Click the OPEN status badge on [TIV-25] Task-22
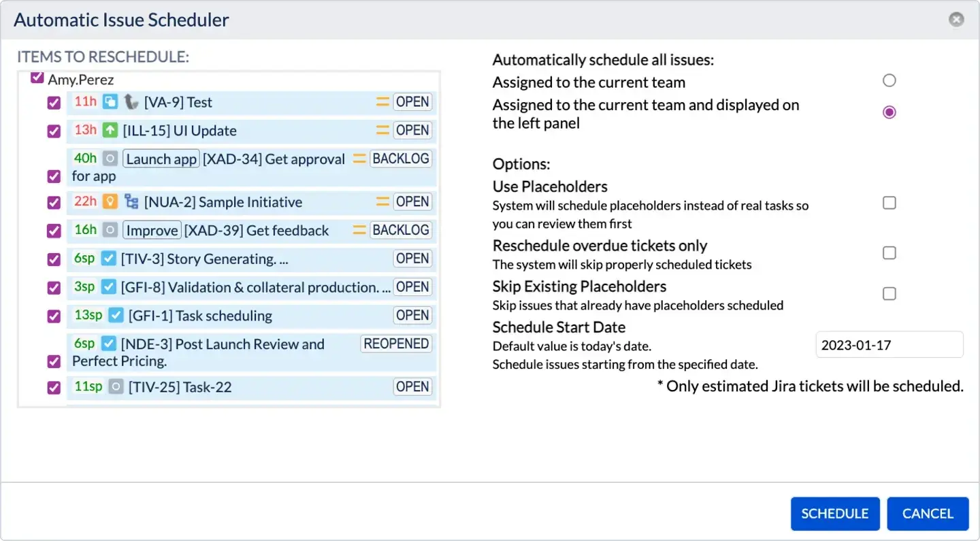The width and height of the screenshot is (980, 541). (x=412, y=387)
